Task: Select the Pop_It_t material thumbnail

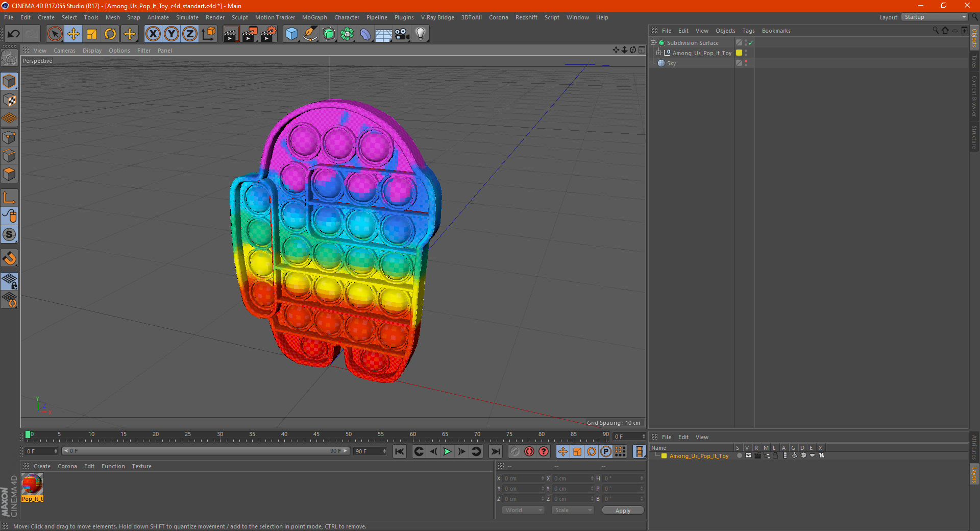Action: tap(32, 485)
